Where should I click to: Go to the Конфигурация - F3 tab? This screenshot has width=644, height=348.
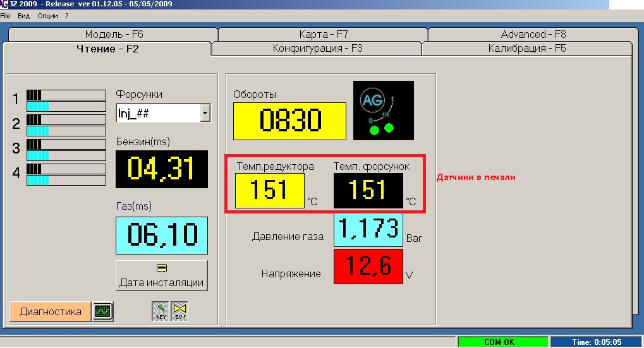pyautogui.click(x=317, y=49)
